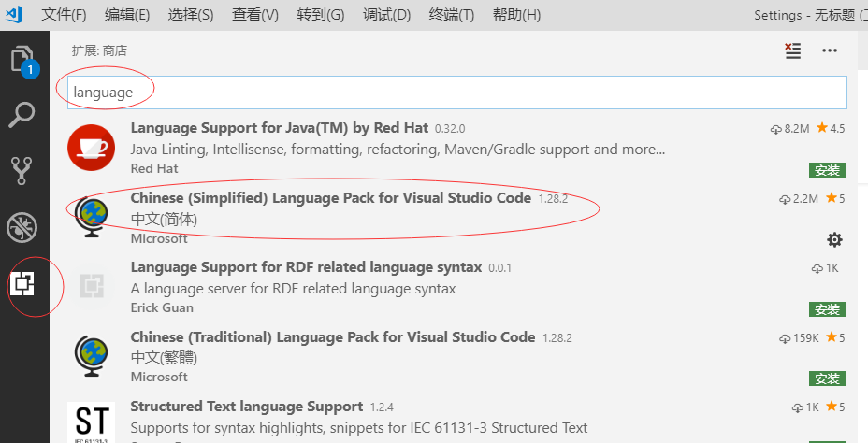Click the RDF extension placeholder icon

[x=92, y=287]
